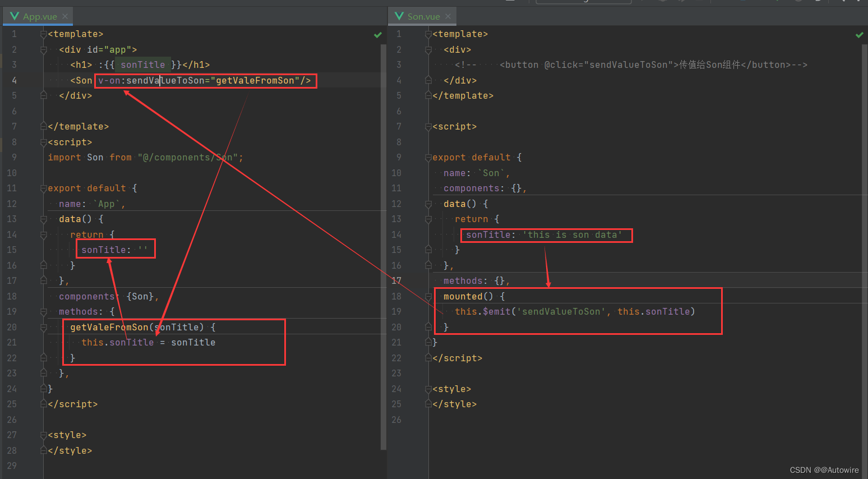Click name: `App` in App.vue
868x479 pixels.
[93, 204]
